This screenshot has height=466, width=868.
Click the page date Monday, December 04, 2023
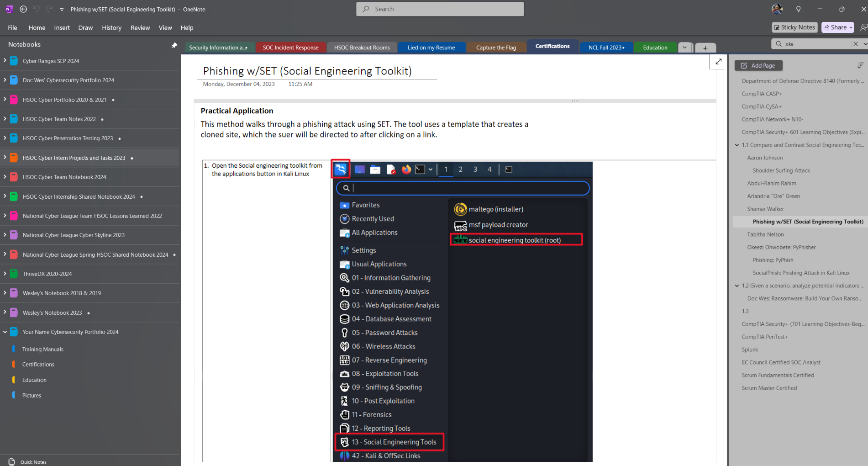[x=239, y=84]
